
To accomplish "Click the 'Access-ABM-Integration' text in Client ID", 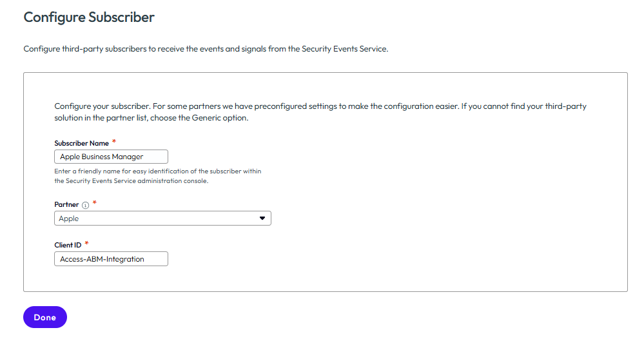I will [102, 259].
